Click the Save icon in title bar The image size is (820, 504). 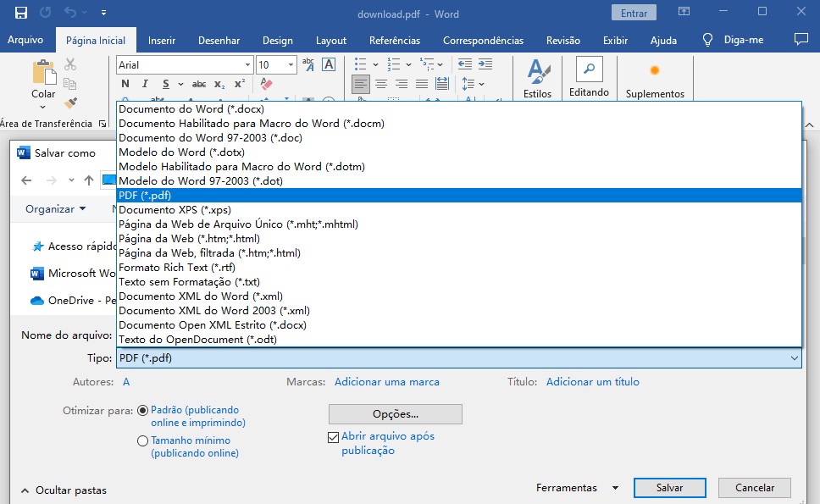click(x=21, y=13)
